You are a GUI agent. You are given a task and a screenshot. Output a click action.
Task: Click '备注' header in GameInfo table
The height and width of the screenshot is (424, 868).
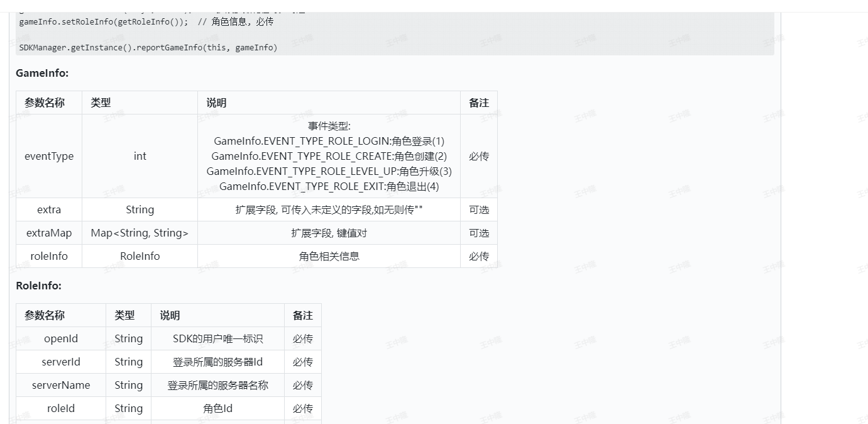pyautogui.click(x=479, y=103)
